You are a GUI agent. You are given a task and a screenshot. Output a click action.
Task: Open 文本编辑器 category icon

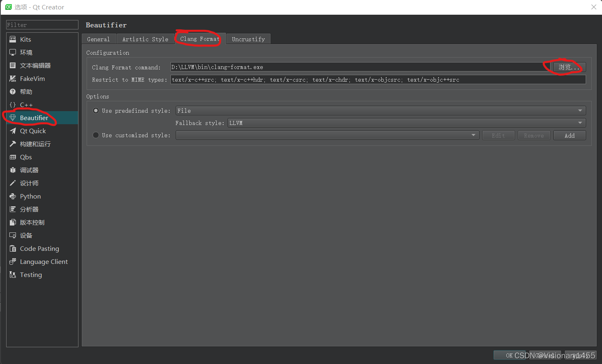tap(13, 65)
